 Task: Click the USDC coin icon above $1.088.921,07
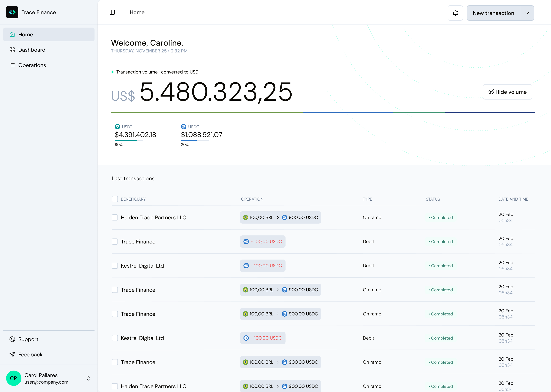pos(184,127)
